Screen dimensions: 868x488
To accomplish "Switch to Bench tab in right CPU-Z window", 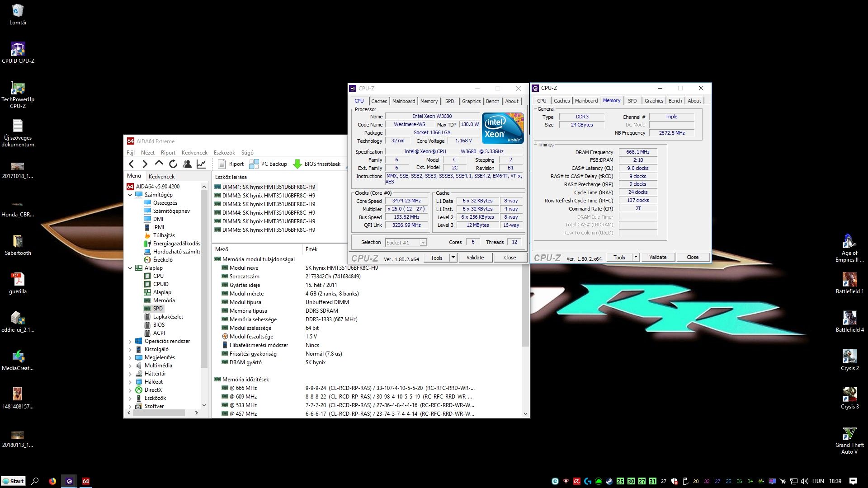I will click(x=675, y=101).
